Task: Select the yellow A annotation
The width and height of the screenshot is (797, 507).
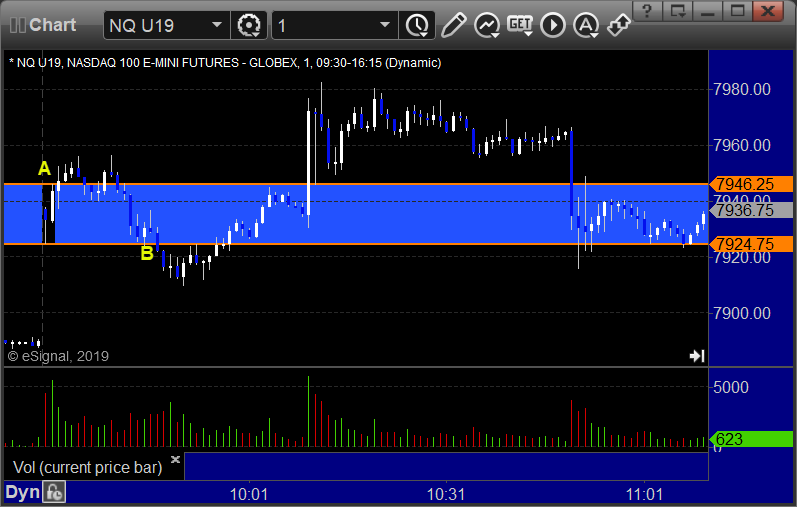Action: click(45, 168)
